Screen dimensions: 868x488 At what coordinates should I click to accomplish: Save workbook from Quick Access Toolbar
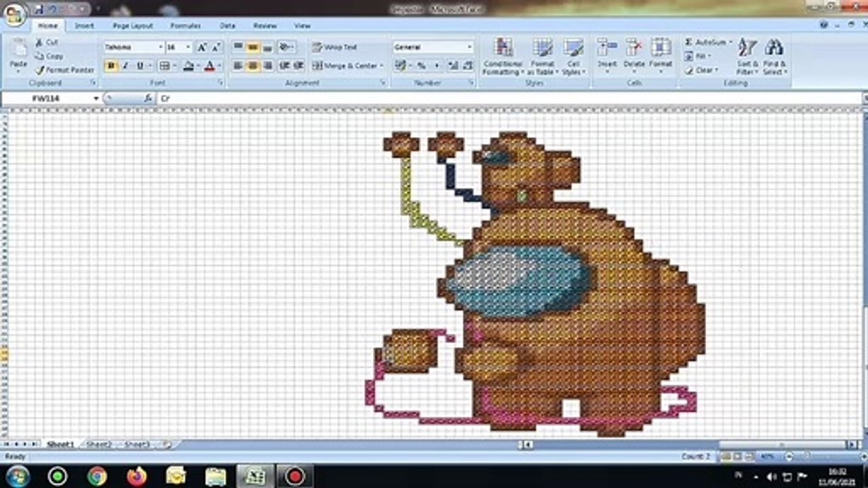coord(39,9)
